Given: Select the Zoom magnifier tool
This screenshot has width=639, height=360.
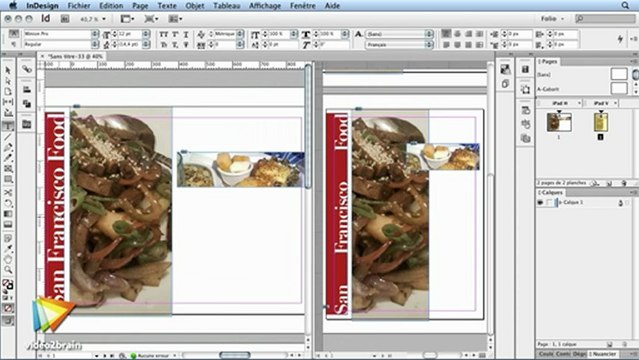Looking at the screenshot, I should pyautogui.click(x=8, y=270).
